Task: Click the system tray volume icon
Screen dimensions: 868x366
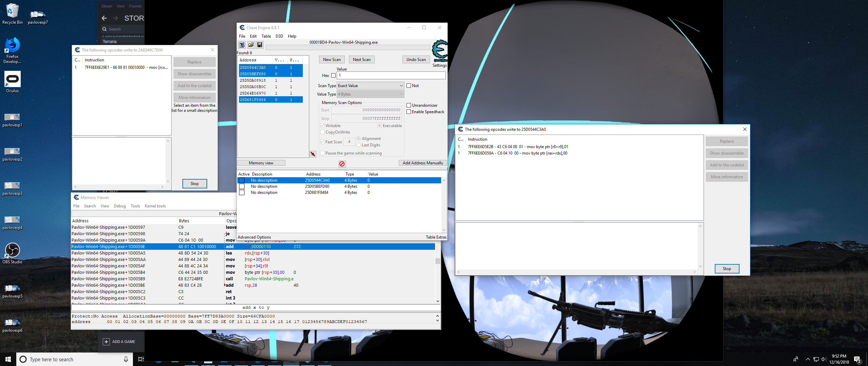Action: click(824, 359)
